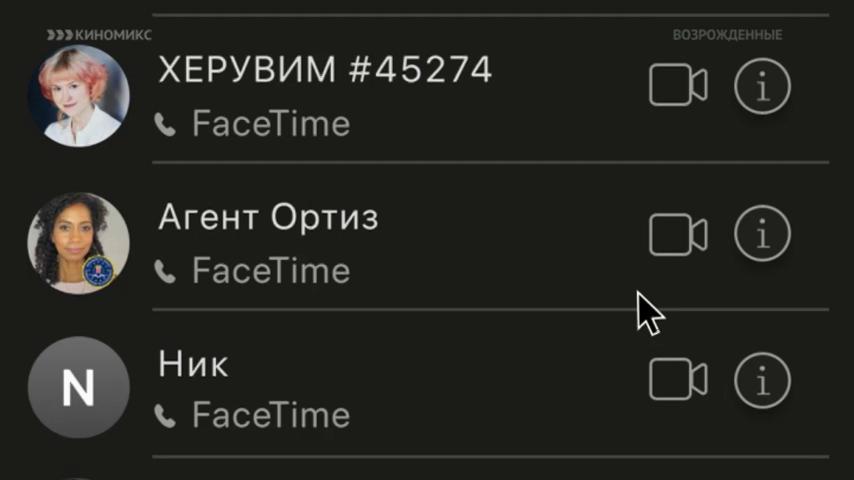Click phone icon under Ник

click(x=165, y=416)
